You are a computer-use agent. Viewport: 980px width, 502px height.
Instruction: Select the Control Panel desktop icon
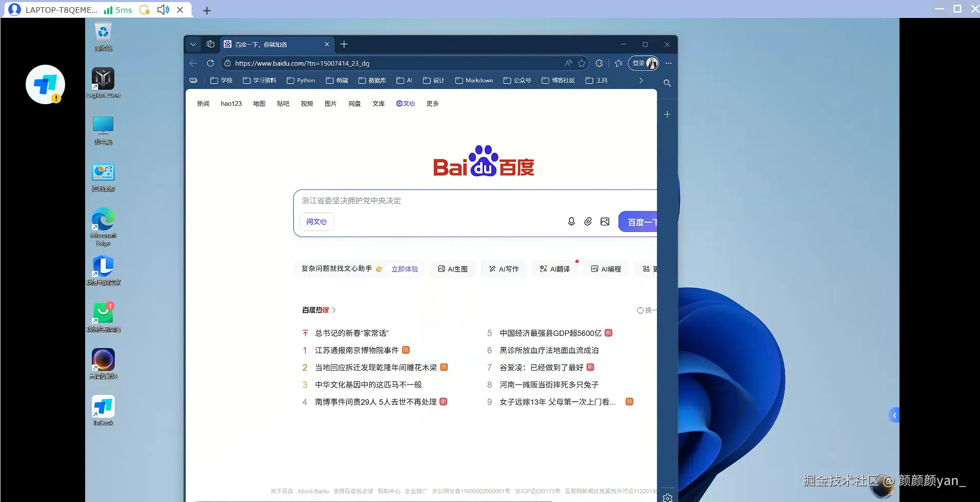tap(103, 178)
